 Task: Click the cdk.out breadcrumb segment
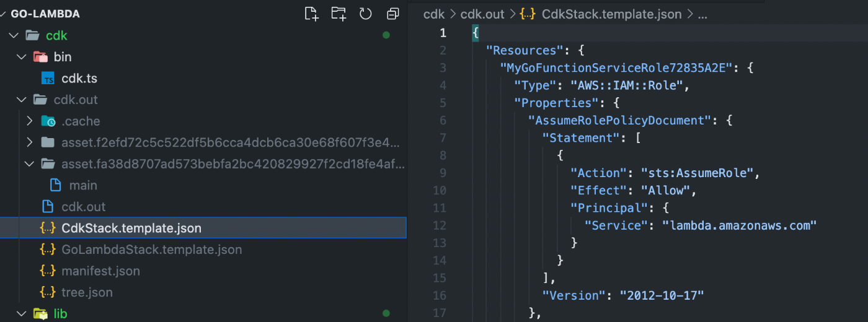482,14
